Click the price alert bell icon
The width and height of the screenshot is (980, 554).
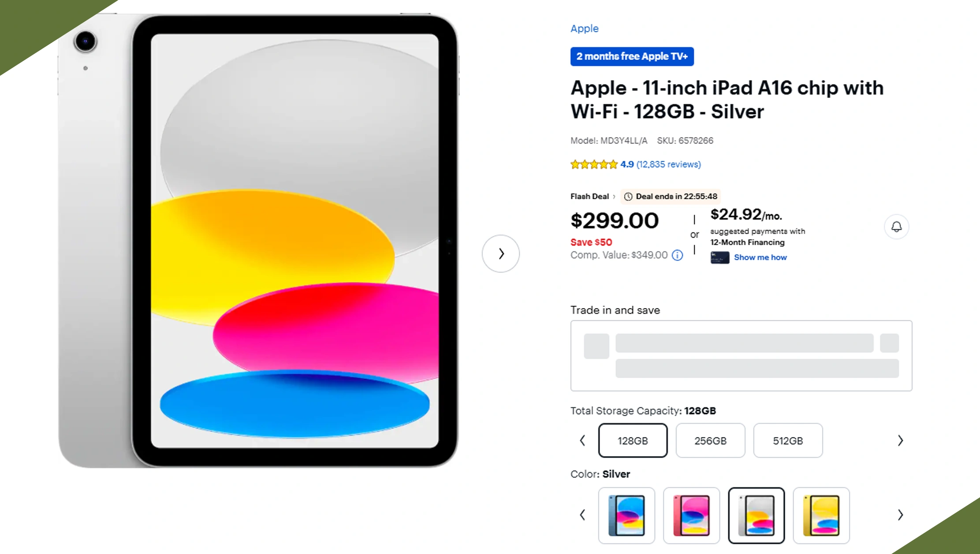pos(896,227)
